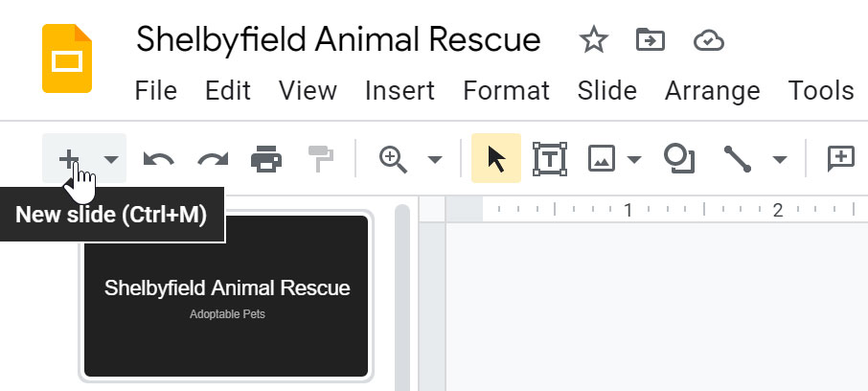Star the Shelbyfield Animal Rescue presentation

tap(594, 41)
